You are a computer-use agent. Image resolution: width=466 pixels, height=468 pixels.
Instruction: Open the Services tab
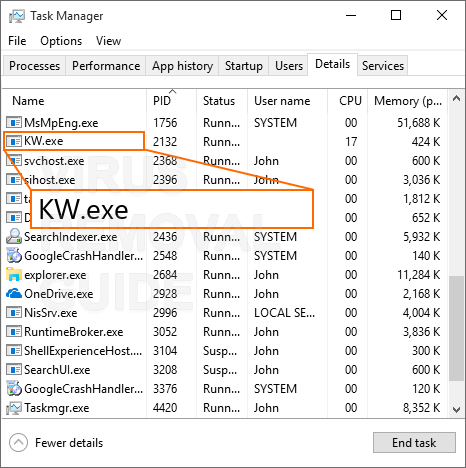[x=383, y=66]
